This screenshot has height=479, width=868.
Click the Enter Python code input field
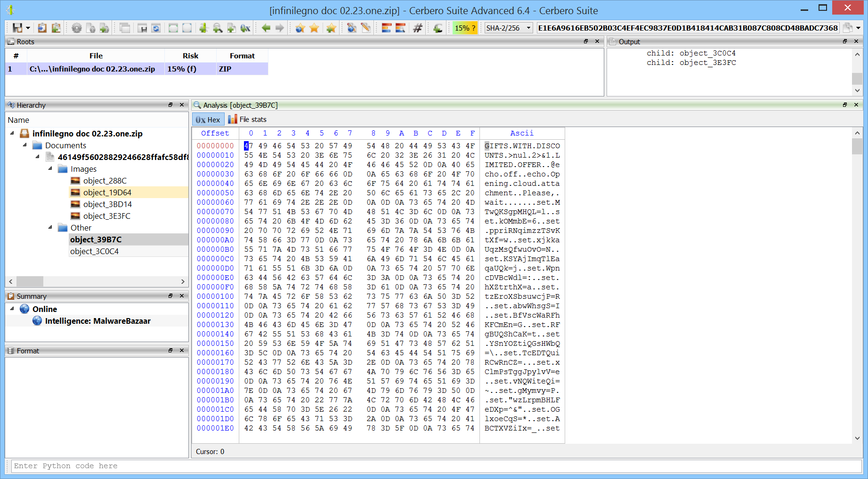(x=436, y=466)
